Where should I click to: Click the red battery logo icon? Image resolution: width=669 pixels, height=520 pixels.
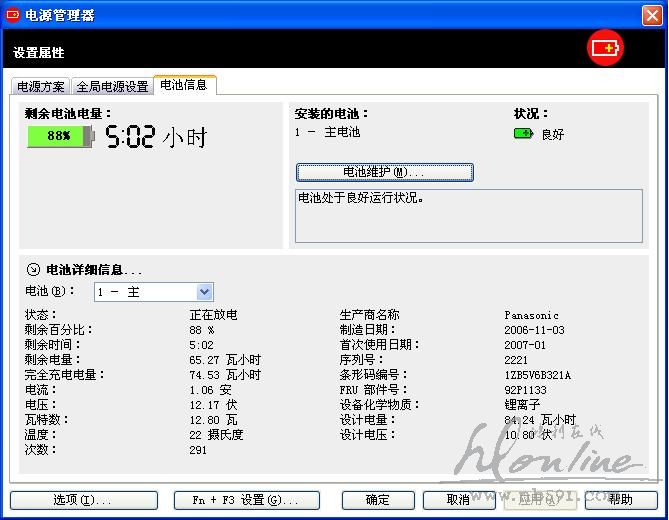point(605,48)
